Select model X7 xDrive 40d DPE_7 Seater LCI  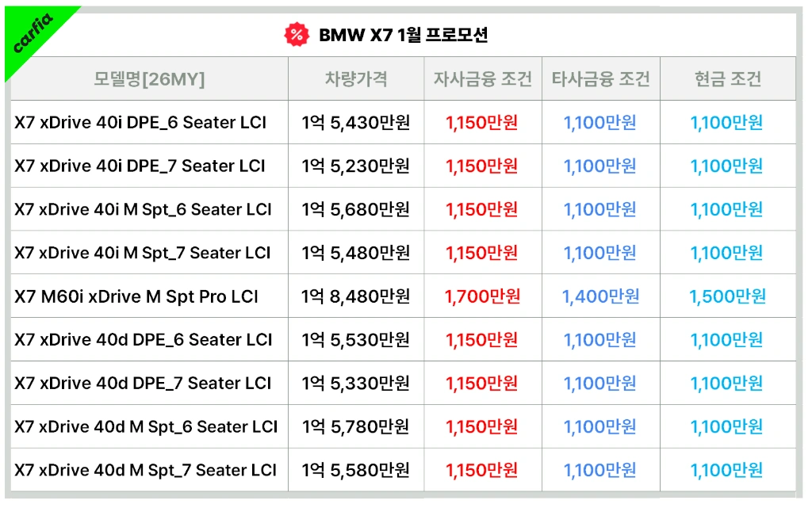pyautogui.click(x=143, y=384)
